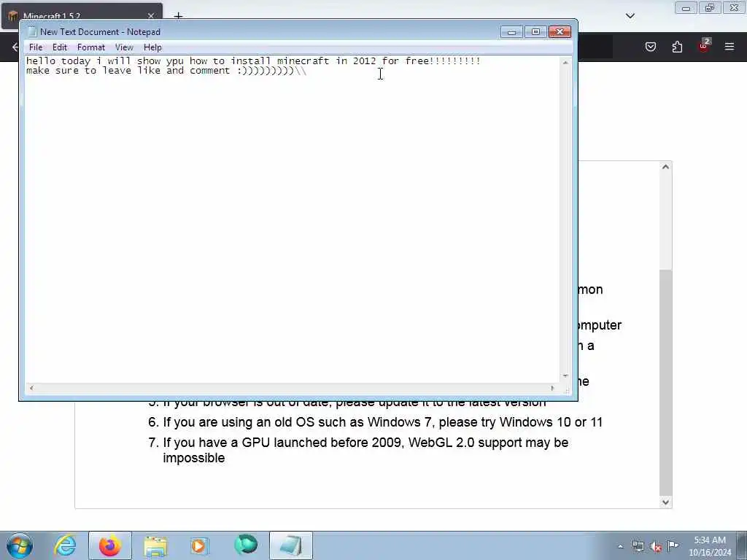The image size is (747, 560).
Task: Minimize the Firefox browser window
Action: (x=686, y=8)
